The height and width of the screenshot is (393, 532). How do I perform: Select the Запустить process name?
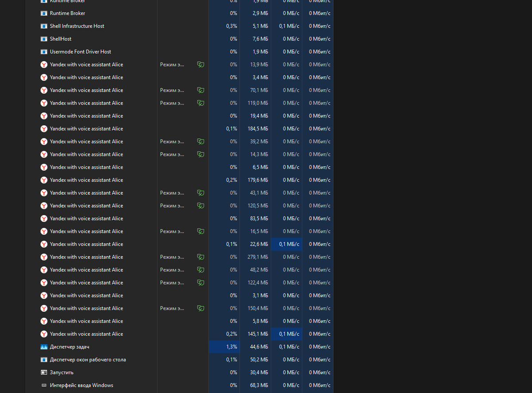coord(62,373)
